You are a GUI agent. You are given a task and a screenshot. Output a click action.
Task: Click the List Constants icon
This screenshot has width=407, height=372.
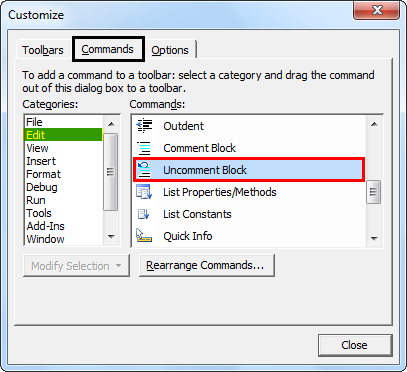click(x=144, y=214)
